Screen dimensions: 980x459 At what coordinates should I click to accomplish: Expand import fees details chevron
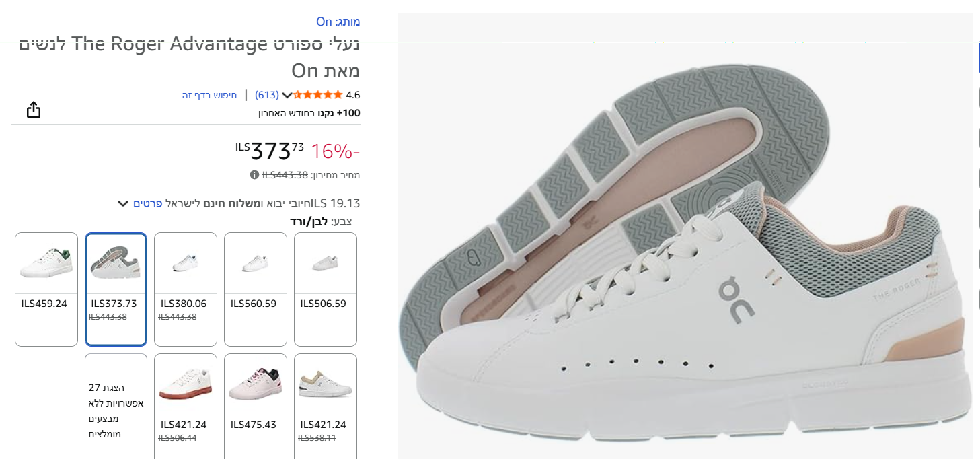[x=122, y=203]
